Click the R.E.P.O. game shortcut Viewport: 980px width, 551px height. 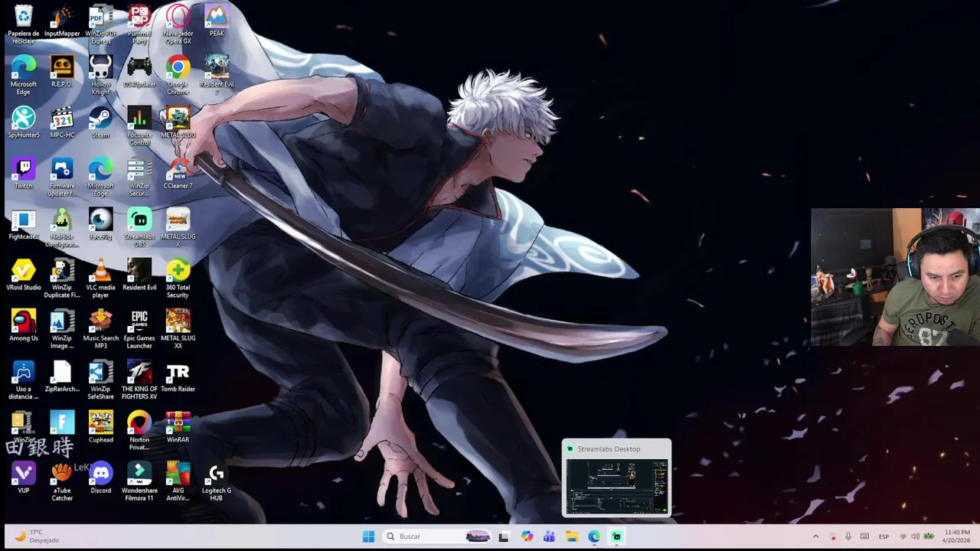62,72
